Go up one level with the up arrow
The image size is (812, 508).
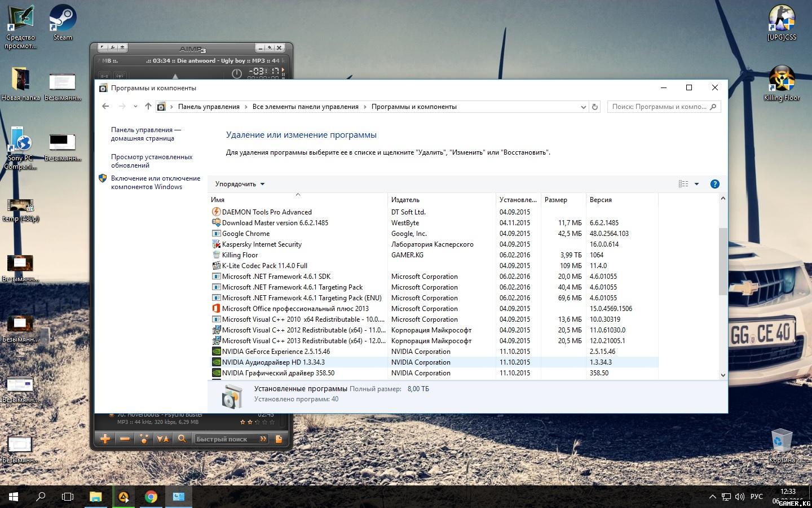[148, 106]
